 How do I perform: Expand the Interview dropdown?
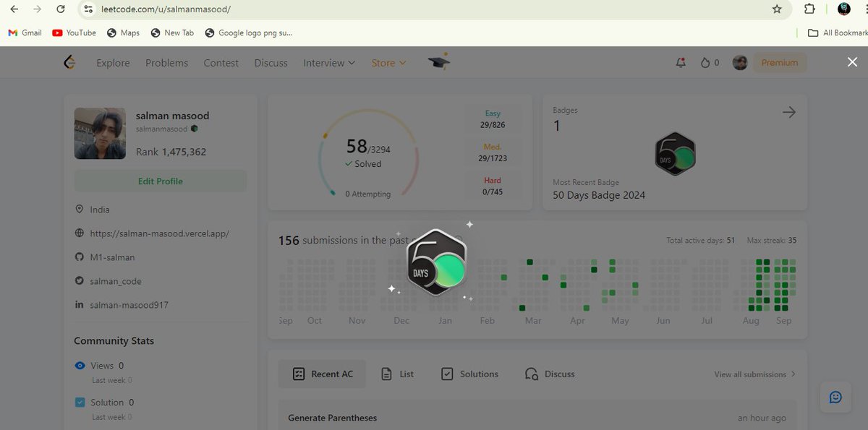click(329, 63)
